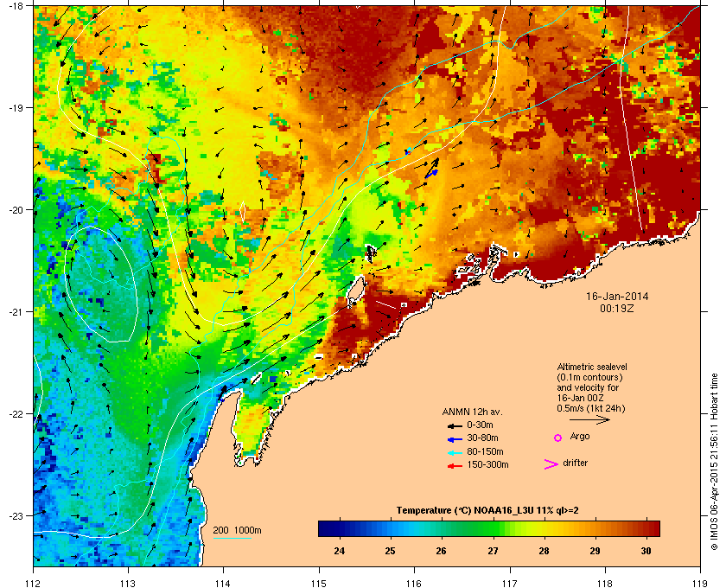Click the latitude axis label '-20'
Screen dimensions: 726x588
click(16, 210)
